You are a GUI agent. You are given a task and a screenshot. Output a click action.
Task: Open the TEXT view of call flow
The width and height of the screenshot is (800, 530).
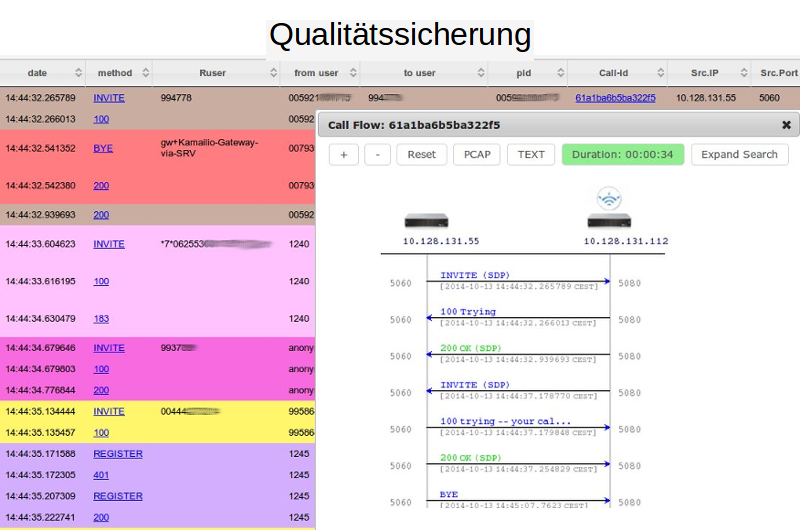pyautogui.click(x=531, y=154)
